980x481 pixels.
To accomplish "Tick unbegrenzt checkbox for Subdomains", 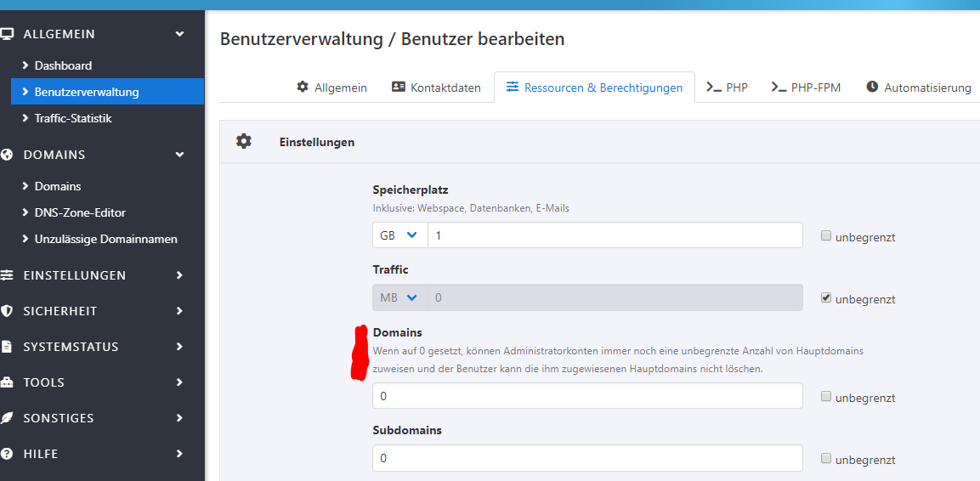I will pos(826,458).
